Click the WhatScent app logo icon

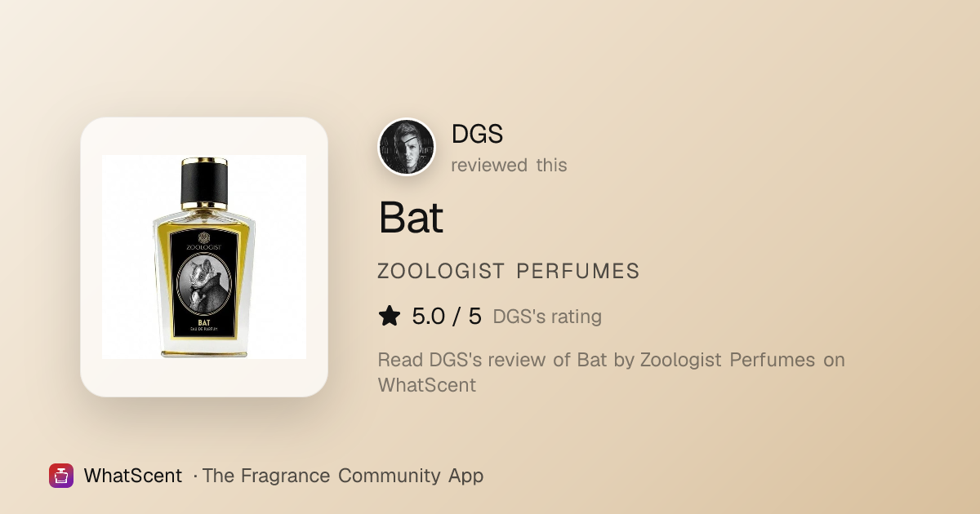coord(61,476)
